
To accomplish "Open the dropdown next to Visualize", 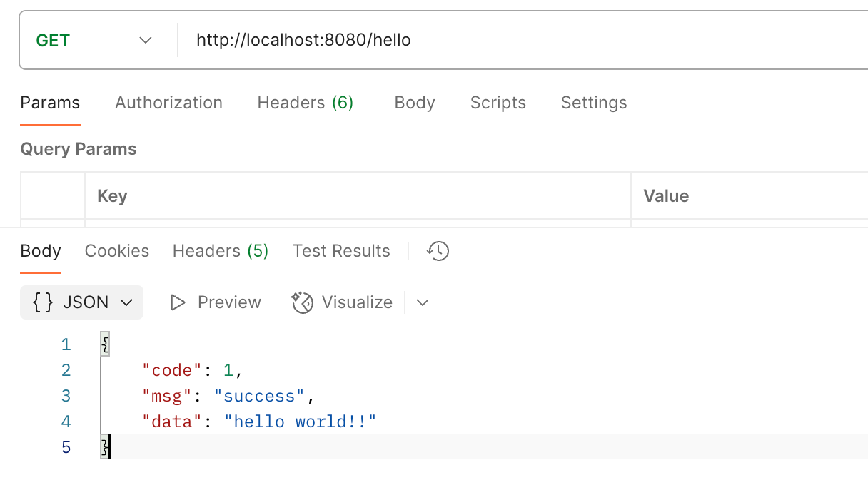I will (x=422, y=302).
